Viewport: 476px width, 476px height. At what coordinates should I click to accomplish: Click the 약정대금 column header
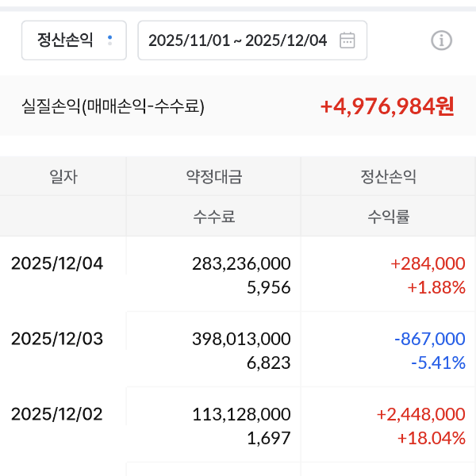coord(213,177)
